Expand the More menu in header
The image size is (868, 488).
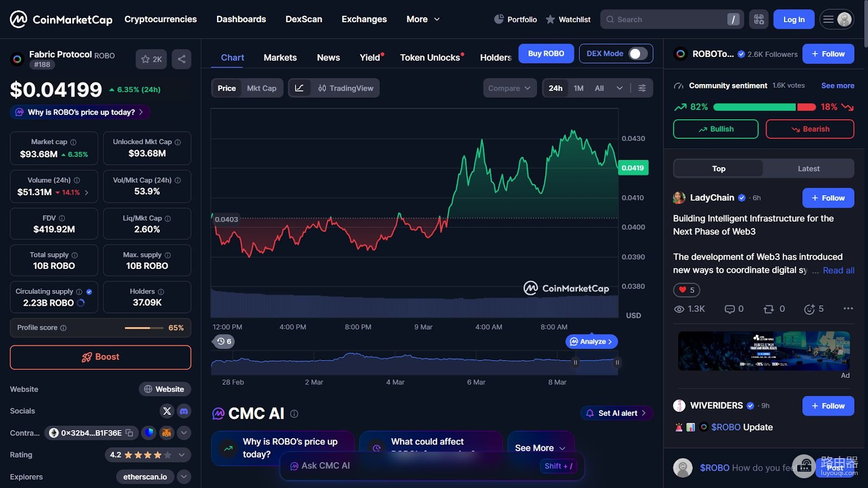[x=423, y=20]
